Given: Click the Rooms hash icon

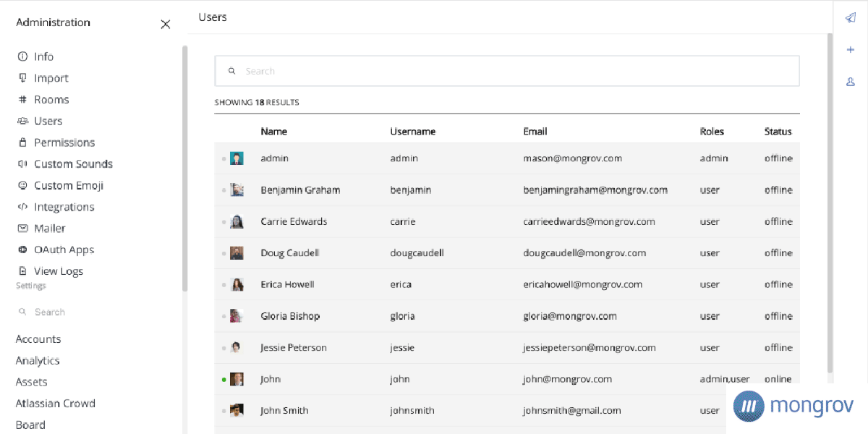Looking at the screenshot, I should [22, 100].
